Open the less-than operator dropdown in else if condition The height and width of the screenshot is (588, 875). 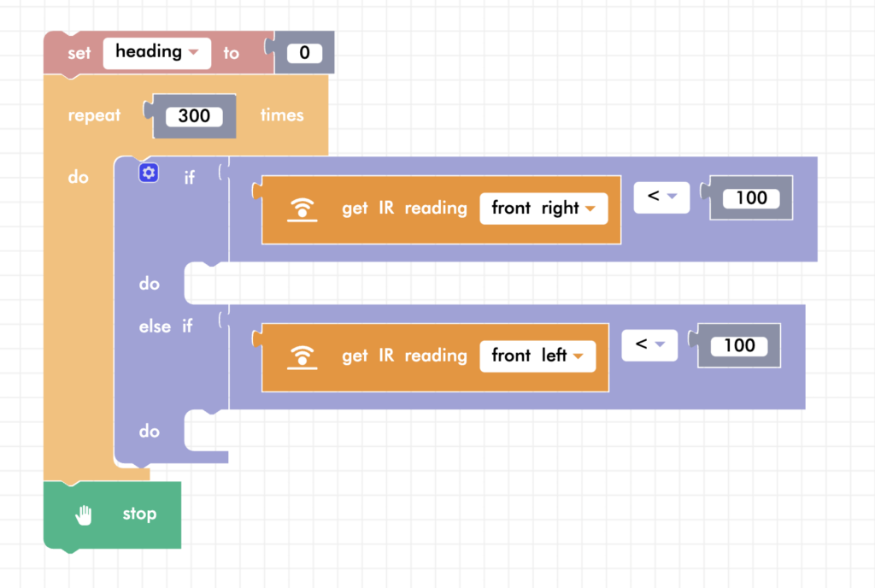click(649, 345)
